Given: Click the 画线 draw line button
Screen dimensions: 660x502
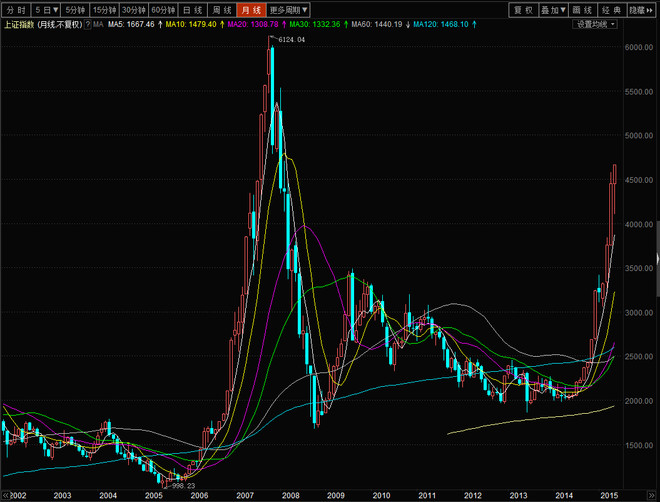Looking at the screenshot, I should [x=583, y=10].
